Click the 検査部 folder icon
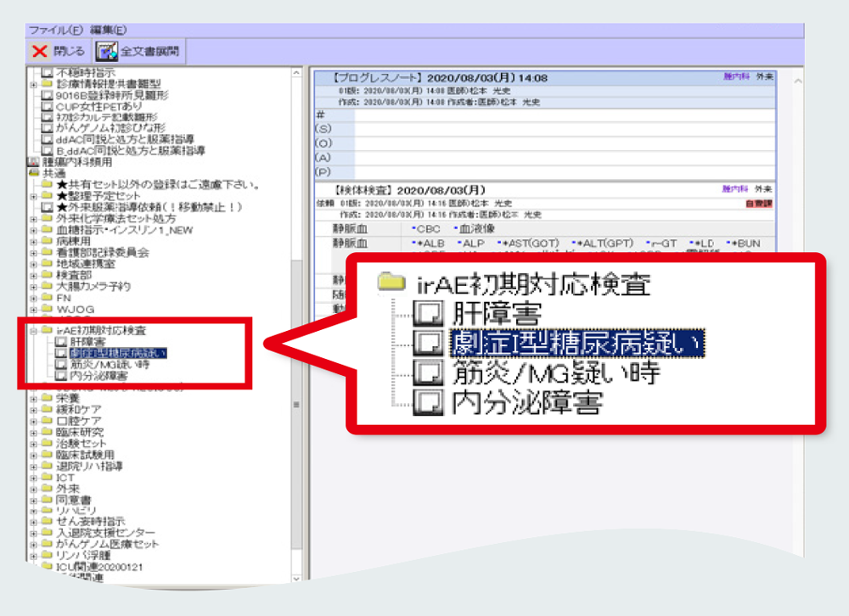The width and height of the screenshot is (849, 616). pyautogui.click(x=47, y=275)
